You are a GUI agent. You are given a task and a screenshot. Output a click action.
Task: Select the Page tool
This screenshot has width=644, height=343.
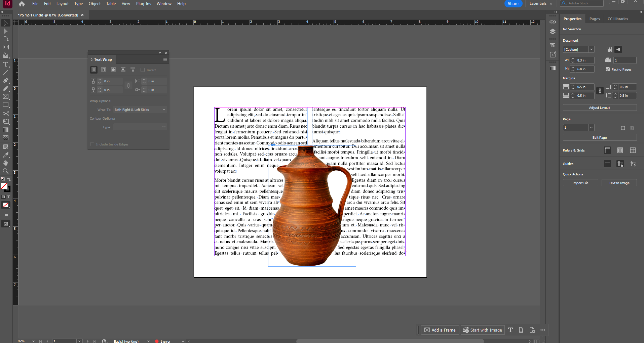(x=6, y=39)
